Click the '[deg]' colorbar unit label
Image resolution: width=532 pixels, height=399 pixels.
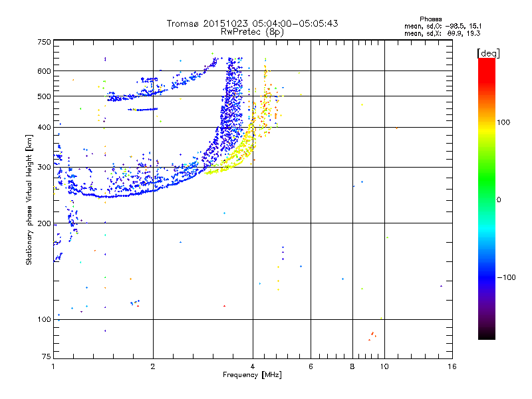click(x=488, y=53)
